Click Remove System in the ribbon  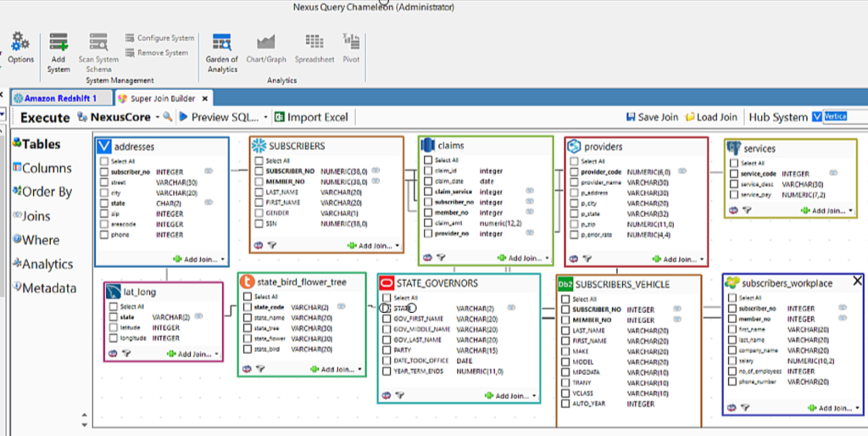(x=157, y=53)
